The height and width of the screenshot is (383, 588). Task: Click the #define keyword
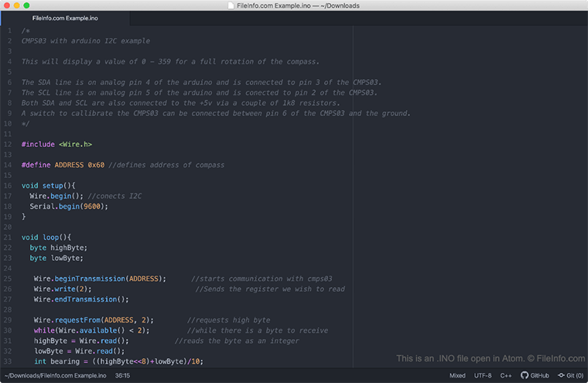[36, 165]
